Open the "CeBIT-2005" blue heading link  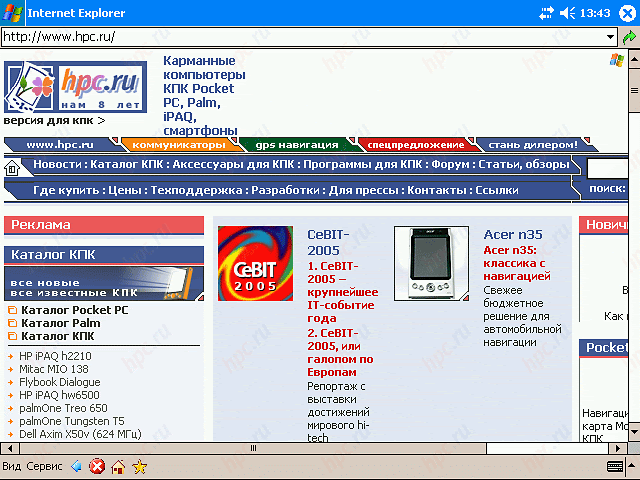click(328, 242)
